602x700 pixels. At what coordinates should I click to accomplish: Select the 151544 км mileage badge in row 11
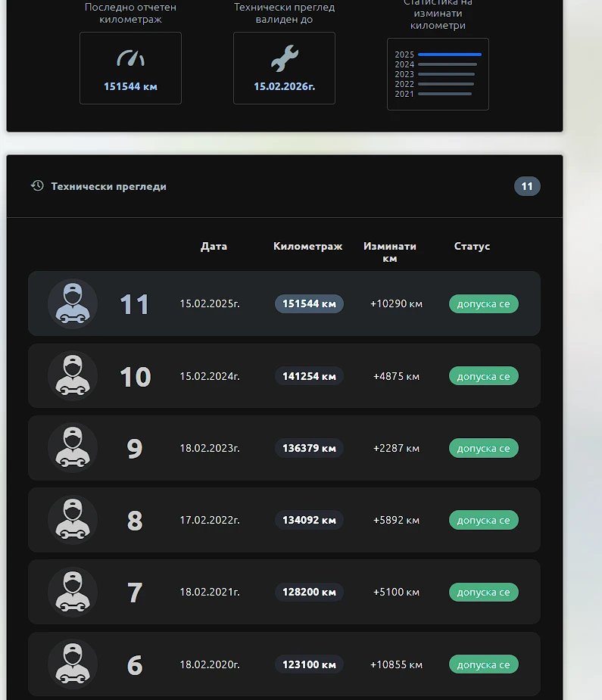click(309, 303)
